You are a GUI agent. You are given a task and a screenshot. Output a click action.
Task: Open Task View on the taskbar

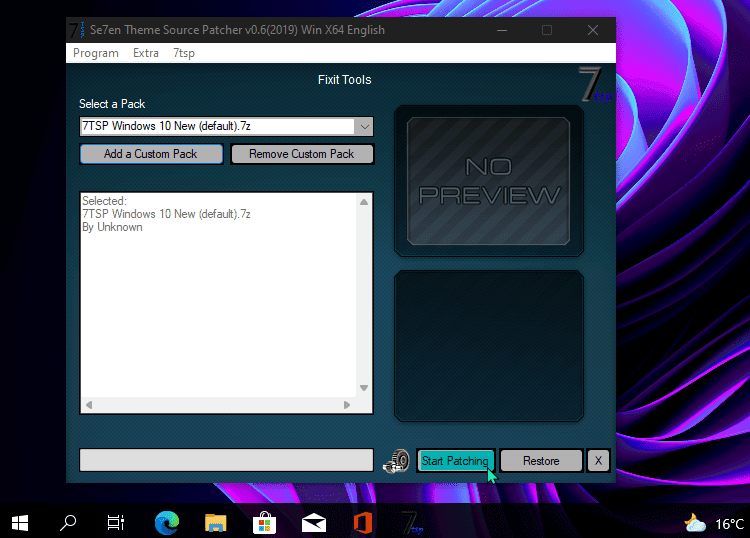click(x=116, y=523)
